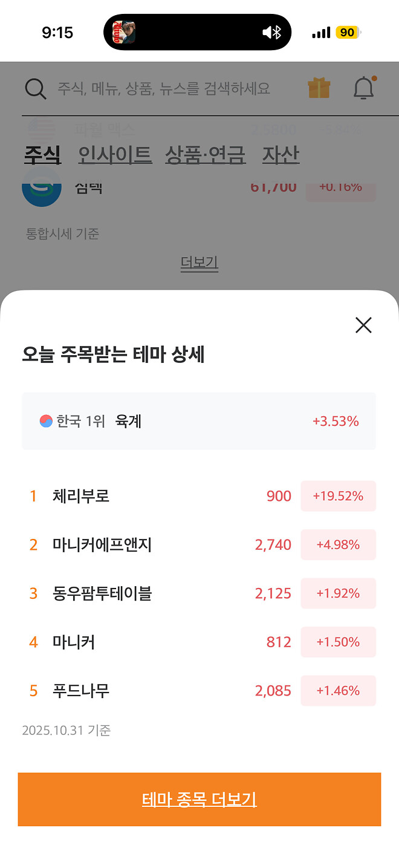Image resolution: width=399 pixels, height=868 pixels.
Task: Select the 체리부로 +19.52% change badge
Action: (x=338, y=496)
